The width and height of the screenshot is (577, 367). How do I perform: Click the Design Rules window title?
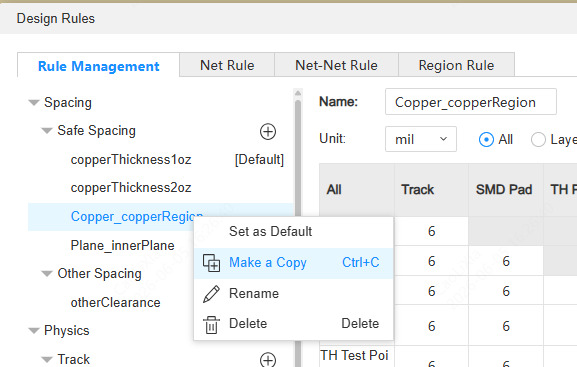tap(56, 18)
